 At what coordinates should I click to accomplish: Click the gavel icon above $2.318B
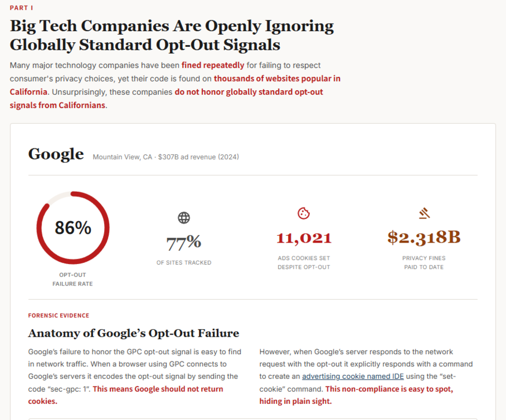[x=424, y=214]
